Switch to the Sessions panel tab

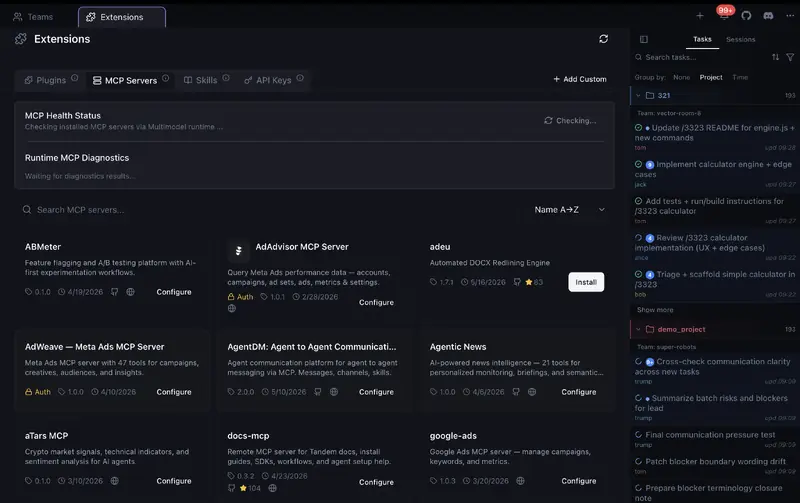coord(740,39)
